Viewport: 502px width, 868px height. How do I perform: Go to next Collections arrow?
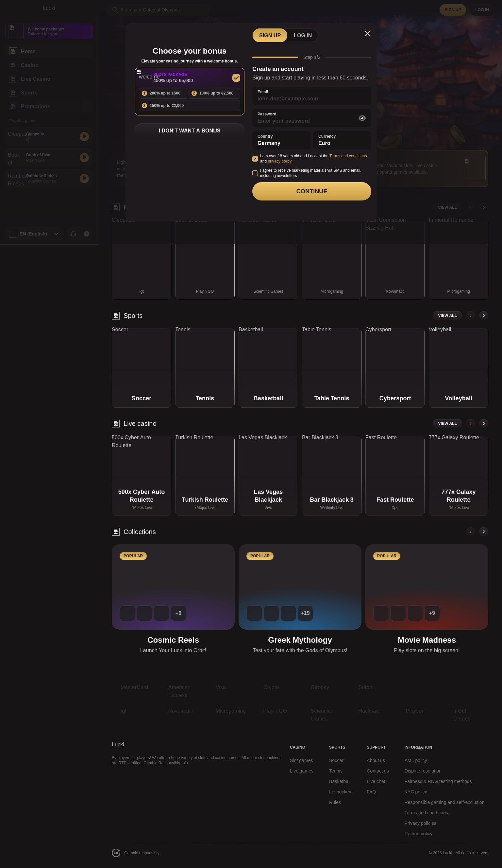[x=483, y=531]
